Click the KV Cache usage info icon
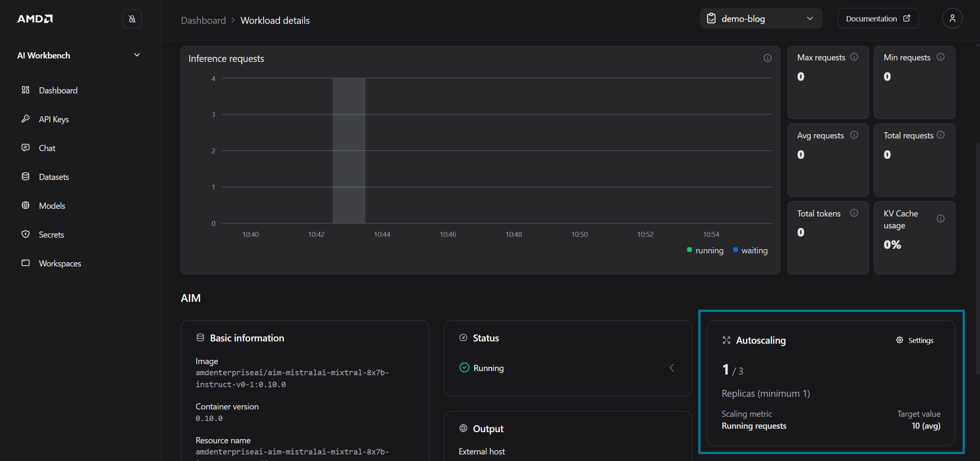 click(940, 219)
